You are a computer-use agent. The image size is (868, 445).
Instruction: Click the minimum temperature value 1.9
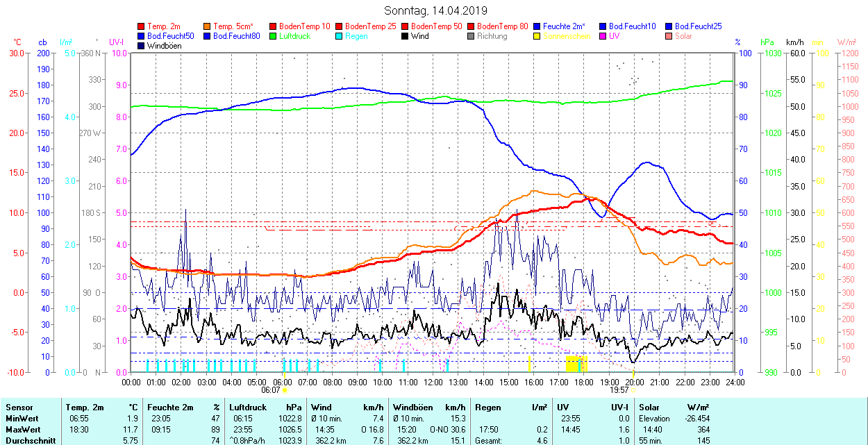click(133, 419)
